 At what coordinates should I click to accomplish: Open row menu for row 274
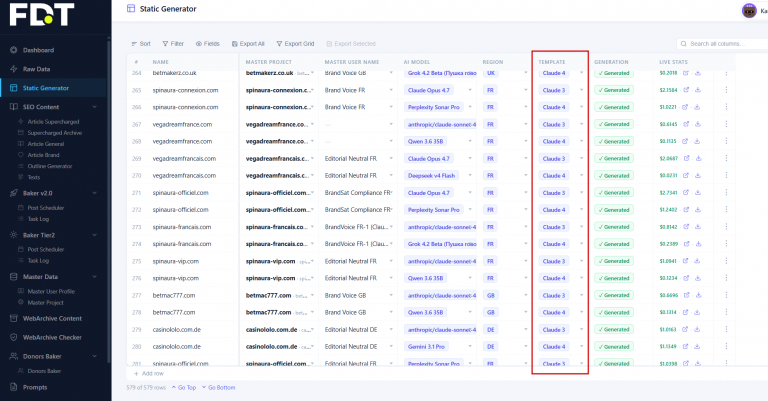(726, 244)
